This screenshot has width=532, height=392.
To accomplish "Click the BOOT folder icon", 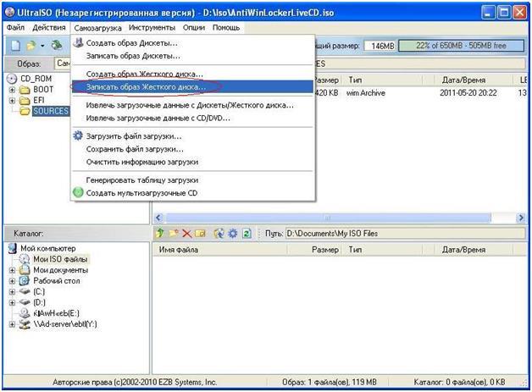I will coord(25,90).
